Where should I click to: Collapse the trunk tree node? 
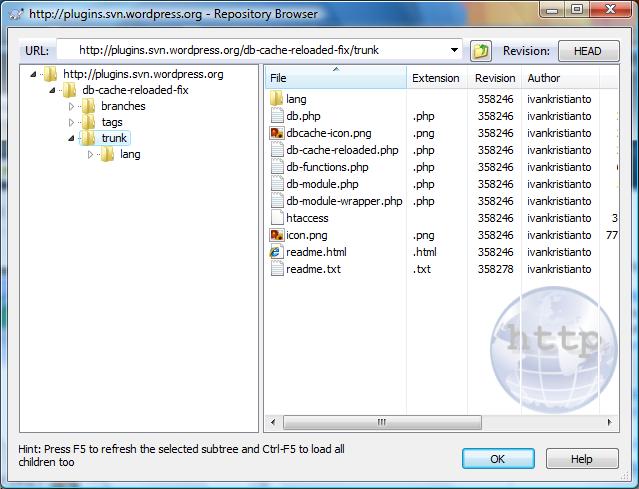pyautogui.click(x=71, y=139)
